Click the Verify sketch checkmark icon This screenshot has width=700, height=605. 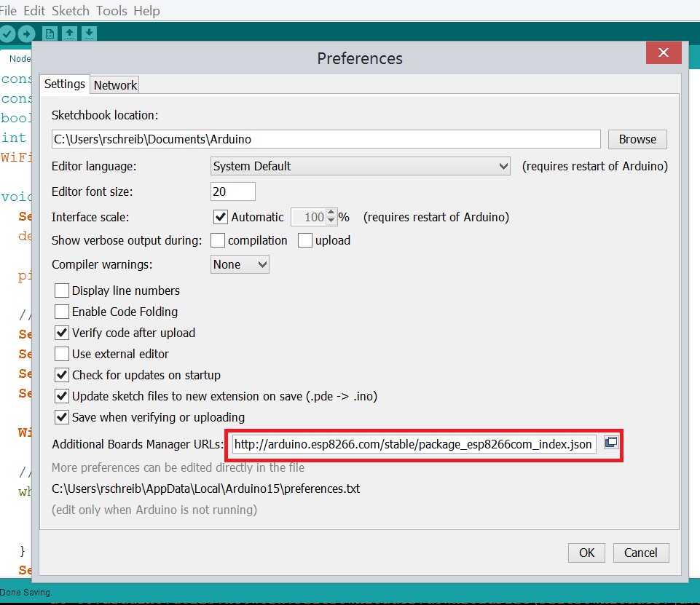[7, 33]
